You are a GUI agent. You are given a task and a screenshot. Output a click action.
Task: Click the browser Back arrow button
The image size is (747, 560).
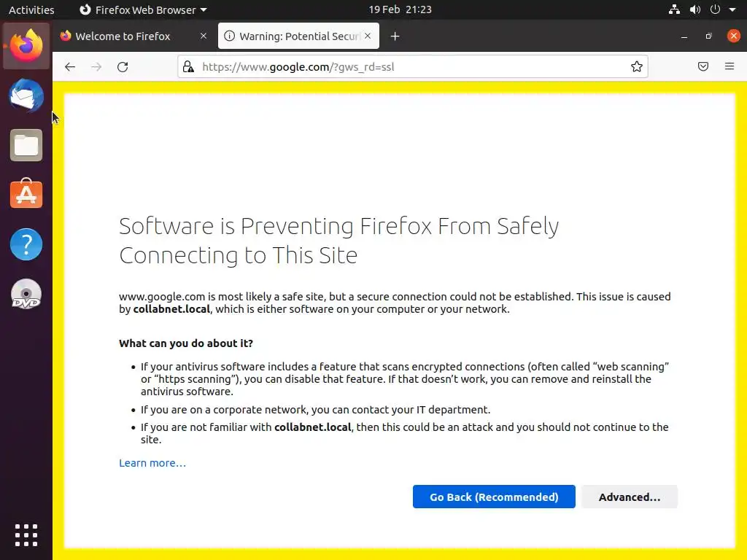[x=70, y=67]
